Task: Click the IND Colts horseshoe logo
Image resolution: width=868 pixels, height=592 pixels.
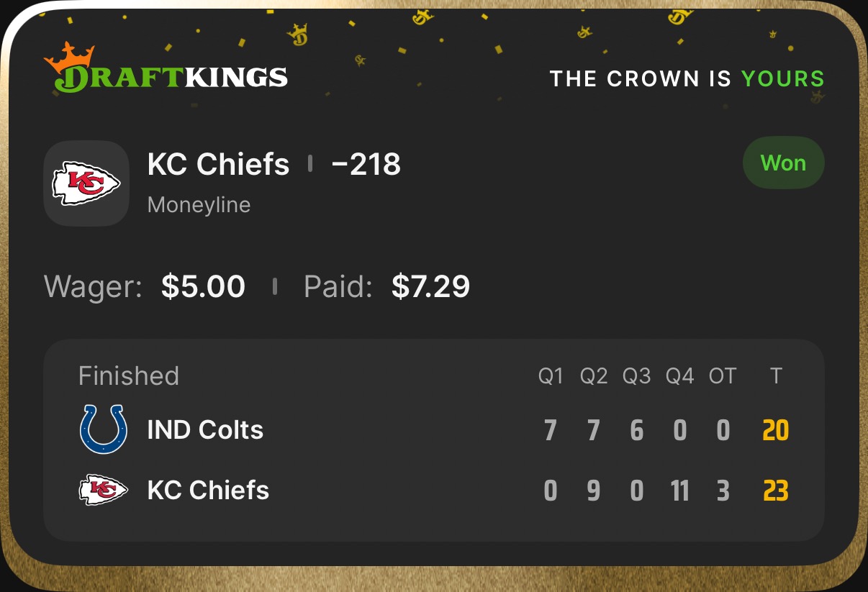Action: pyautogui.click(x=103, y=429)
